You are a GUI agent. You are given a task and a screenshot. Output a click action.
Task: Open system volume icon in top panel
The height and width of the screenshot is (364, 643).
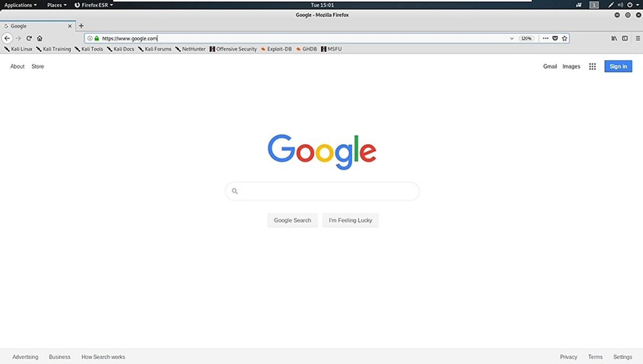620,5
